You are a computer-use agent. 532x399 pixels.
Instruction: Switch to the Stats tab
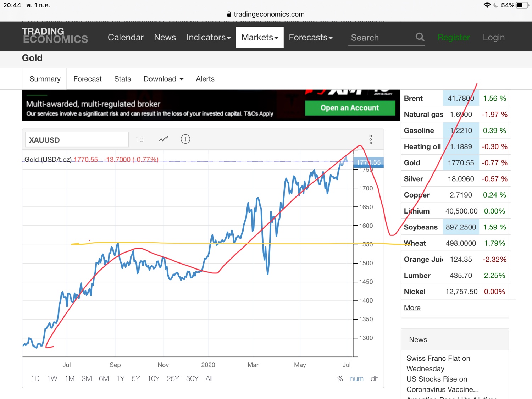point(123,79)
